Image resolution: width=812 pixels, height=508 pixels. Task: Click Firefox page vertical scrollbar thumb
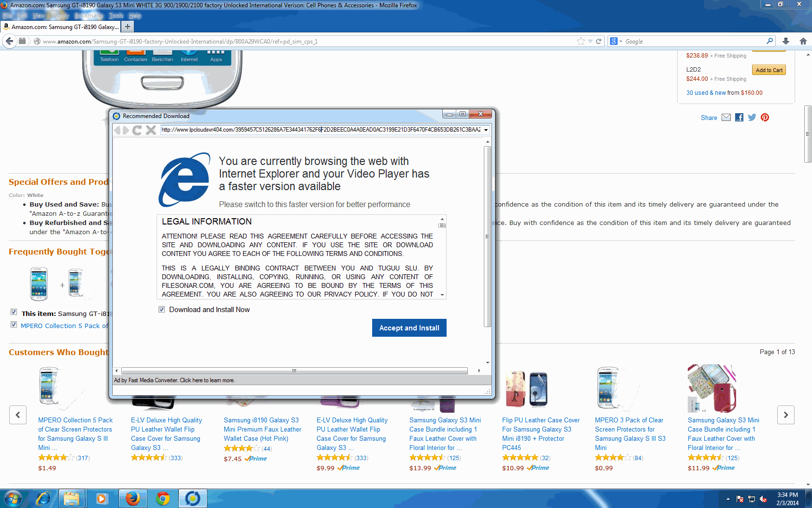click(808, 134)
